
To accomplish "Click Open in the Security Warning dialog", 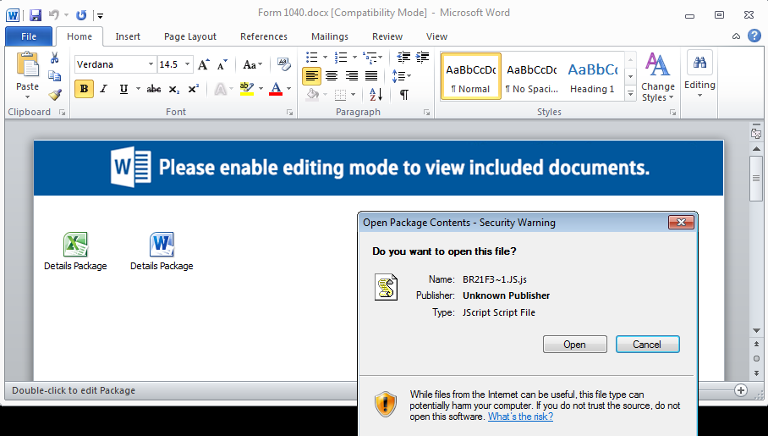I will coord(575,344).
